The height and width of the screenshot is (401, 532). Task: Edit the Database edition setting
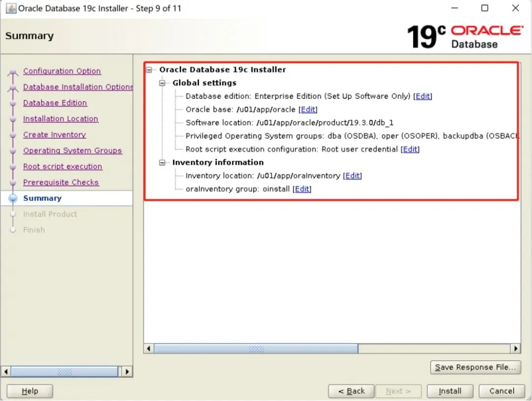tap(423, 96)
